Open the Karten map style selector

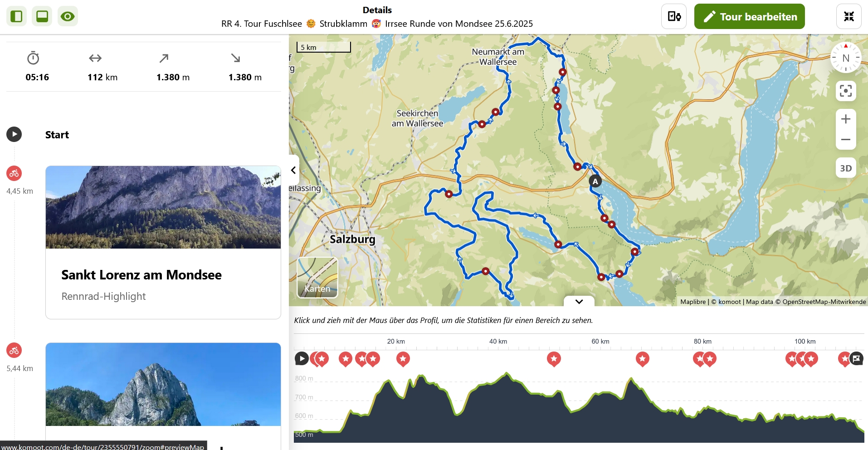317,278
